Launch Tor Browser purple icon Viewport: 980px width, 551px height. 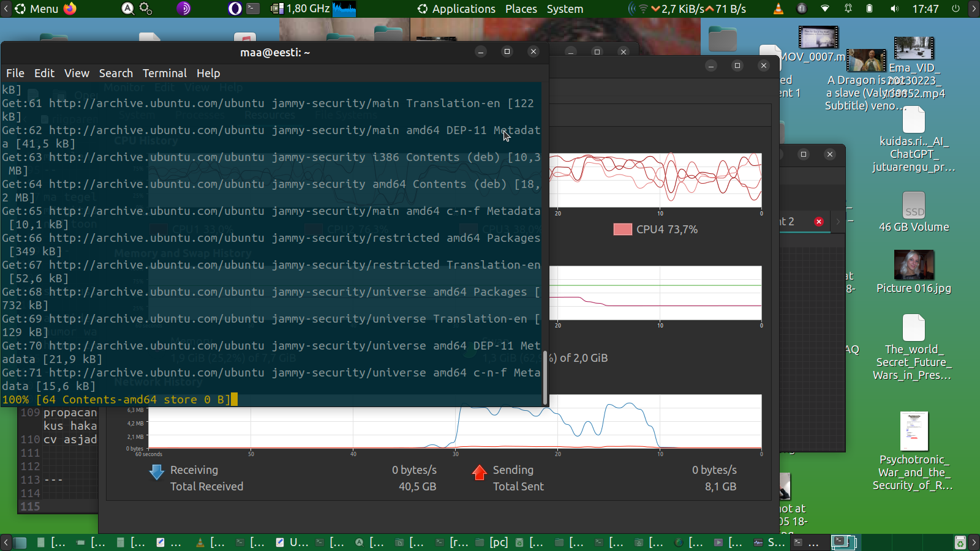point(184,9)
